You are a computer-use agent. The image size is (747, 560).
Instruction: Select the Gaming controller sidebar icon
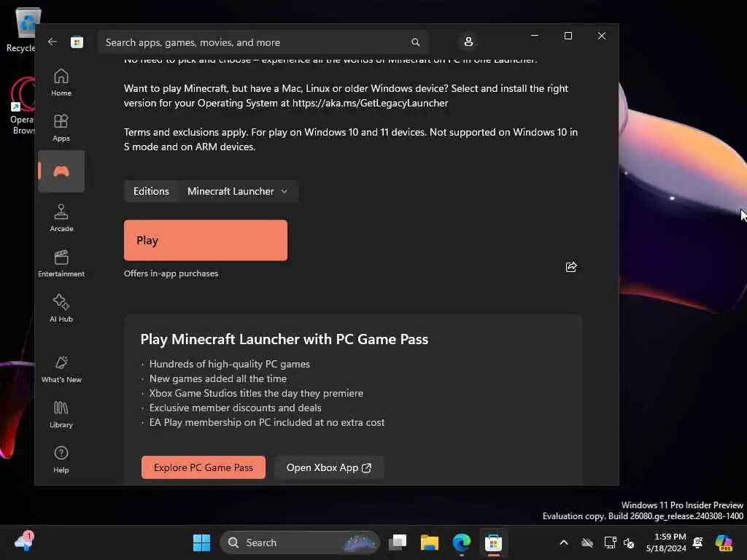[61, 171]
